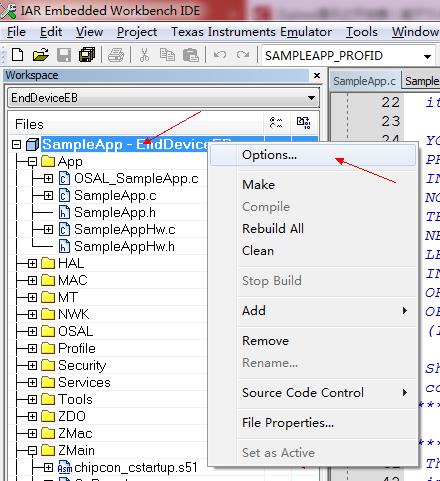
Task: Click the Undo toolbar icon
Action: [220, 55]
